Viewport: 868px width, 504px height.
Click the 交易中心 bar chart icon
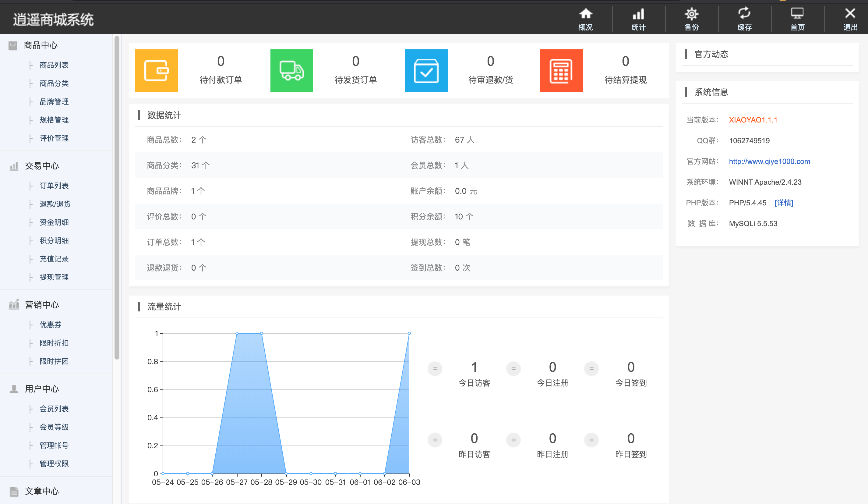(14, 166)
